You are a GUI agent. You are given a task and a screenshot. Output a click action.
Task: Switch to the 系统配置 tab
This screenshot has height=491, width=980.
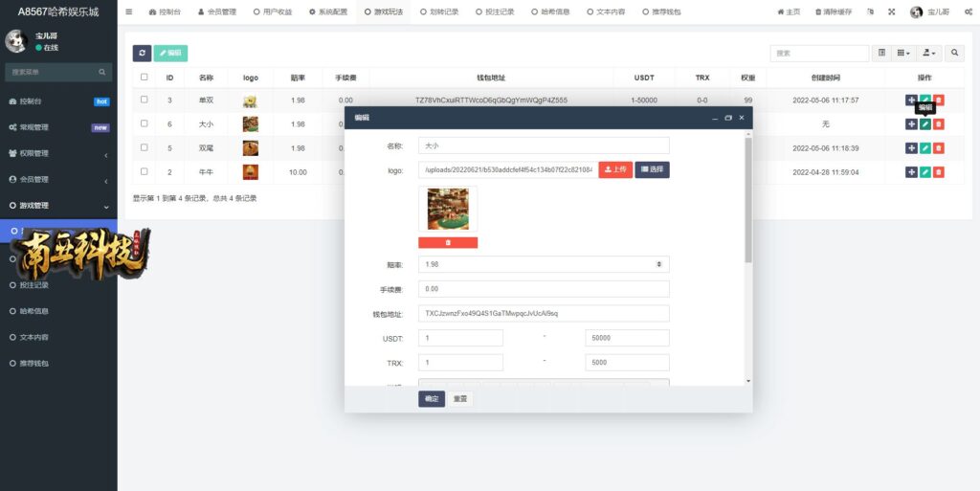pos(328,11)
